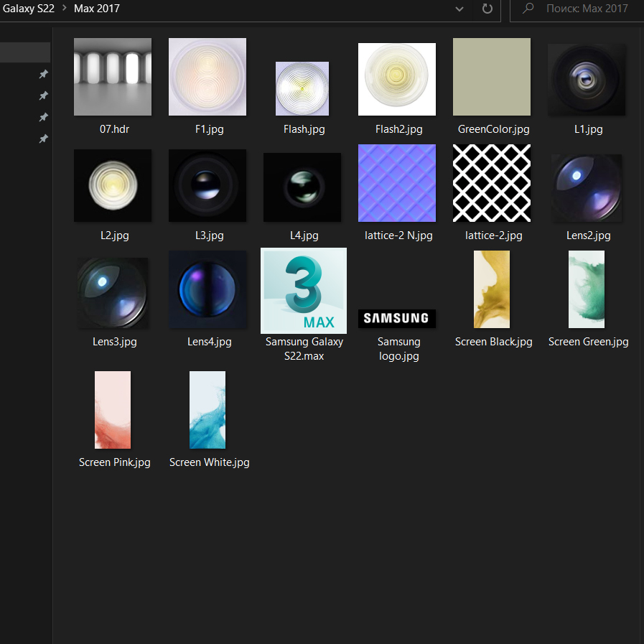Select the lattice-2.jpg pattern file
The image size is (644, 644).
coord(492,183)
